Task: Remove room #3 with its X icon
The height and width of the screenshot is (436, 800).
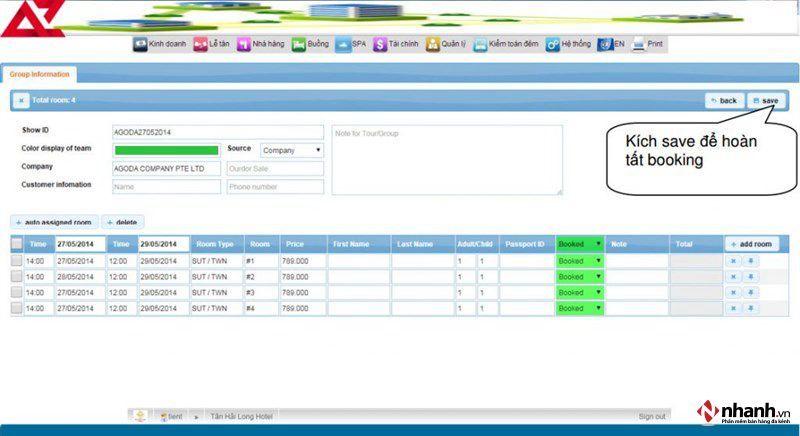Action: (x=733, y=293)
